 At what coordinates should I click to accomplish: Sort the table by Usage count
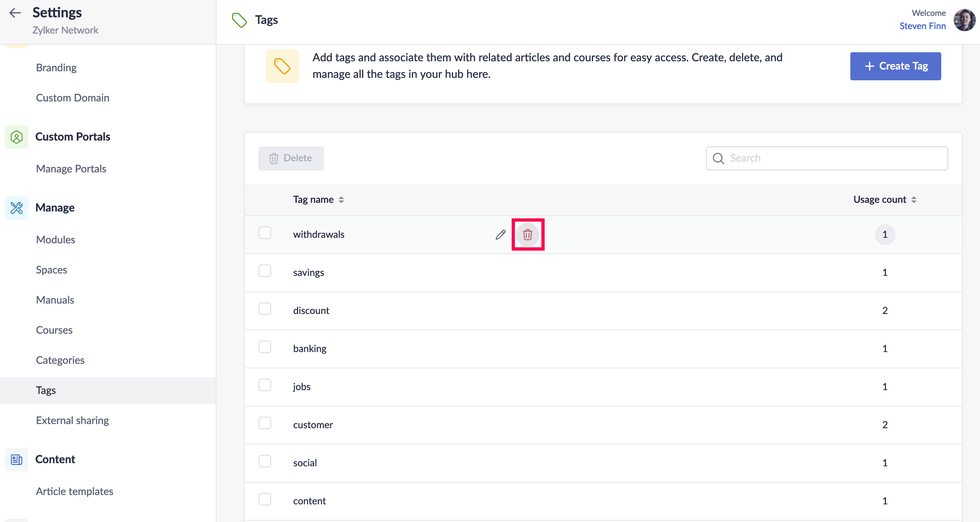pos(914,200)
